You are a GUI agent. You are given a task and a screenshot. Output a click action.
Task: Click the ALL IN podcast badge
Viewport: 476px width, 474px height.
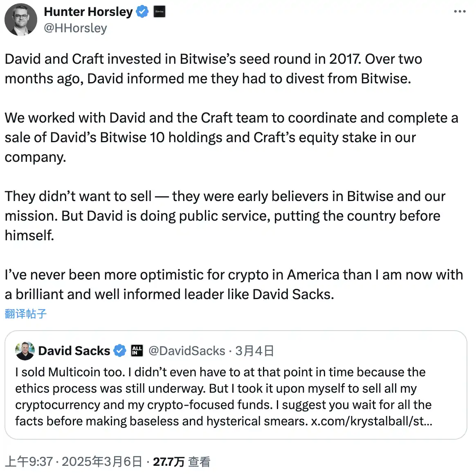[x=137, y=351]
